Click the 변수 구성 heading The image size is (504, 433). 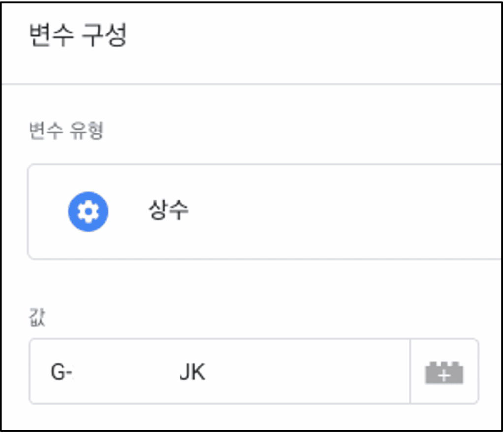point(78,35)
